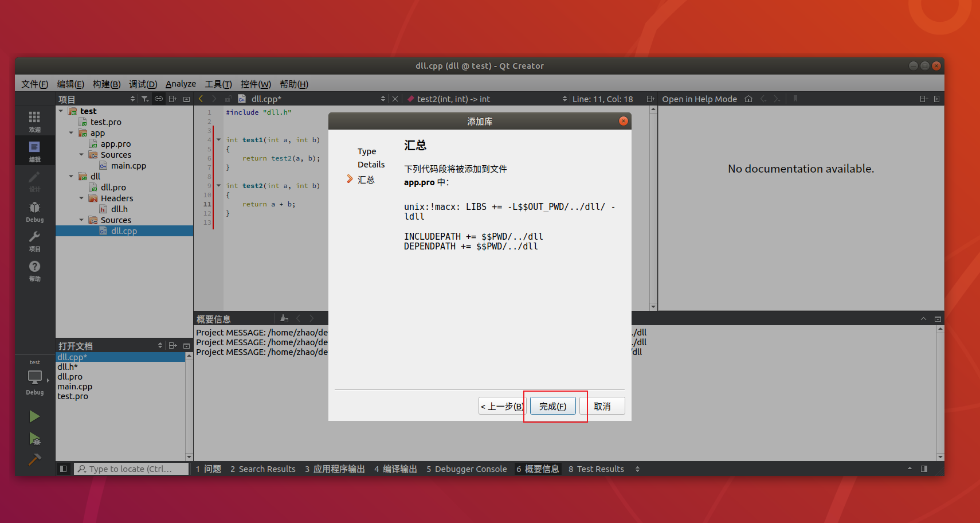Open the 构建(B) menu
This screenshot has height=523, width=980.
coord(107,84)
